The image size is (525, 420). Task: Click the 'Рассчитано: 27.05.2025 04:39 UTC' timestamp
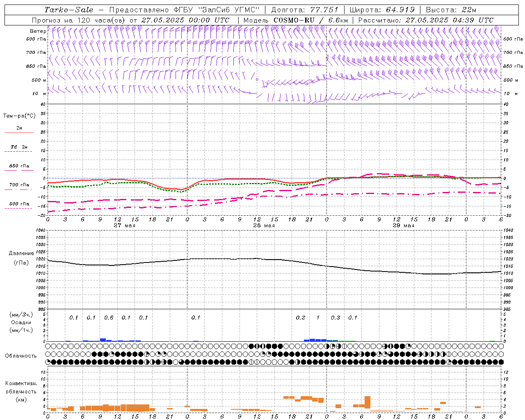pos(426,20)
